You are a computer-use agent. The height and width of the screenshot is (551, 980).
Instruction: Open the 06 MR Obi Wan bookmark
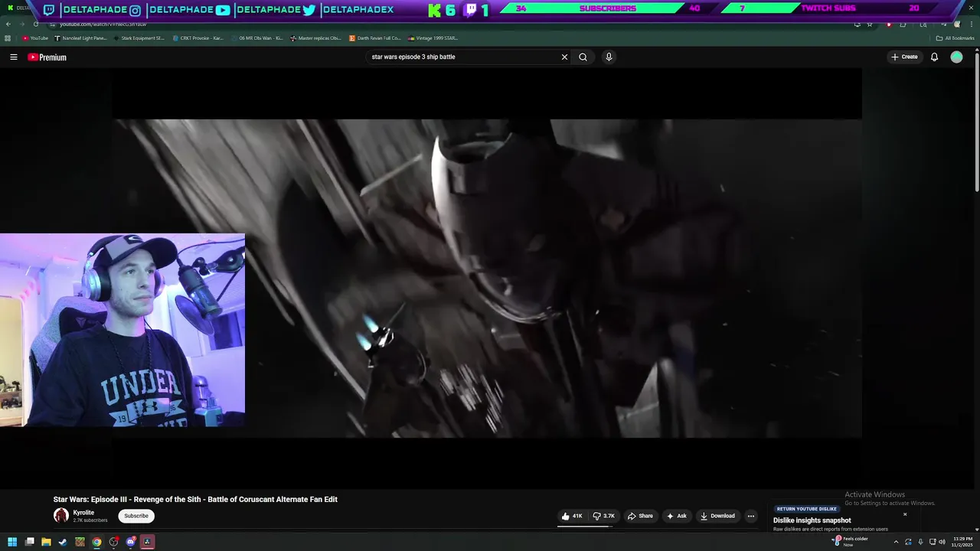pyautogui.click(x=256, y=37)
